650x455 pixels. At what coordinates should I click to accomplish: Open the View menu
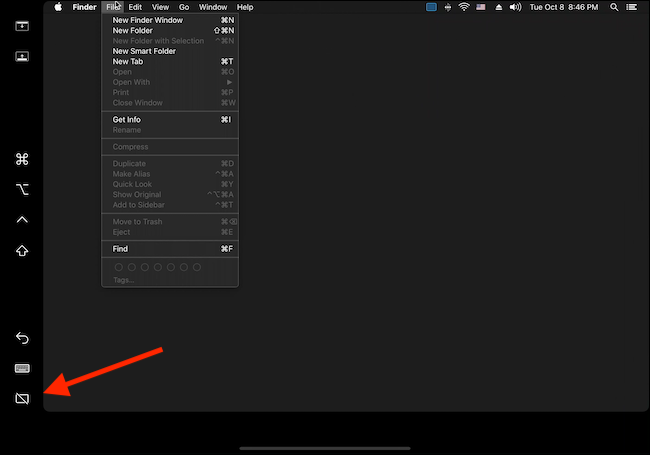[160, 7]
